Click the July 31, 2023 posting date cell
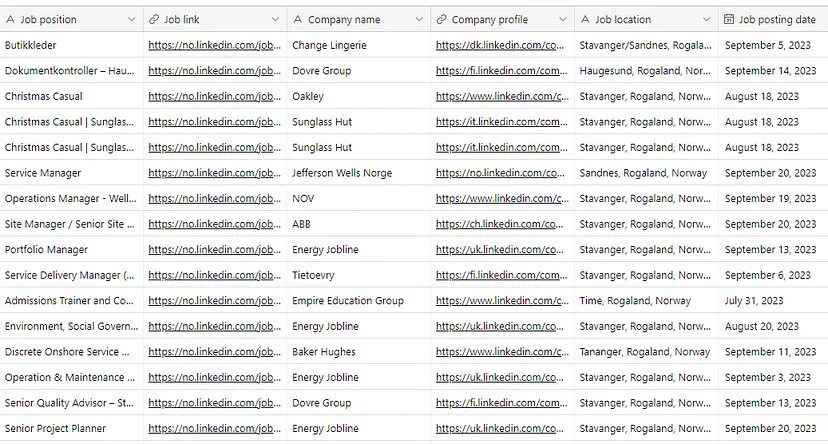Image resolution: width=828 pixels, height=444 pixels. [754, 301]
